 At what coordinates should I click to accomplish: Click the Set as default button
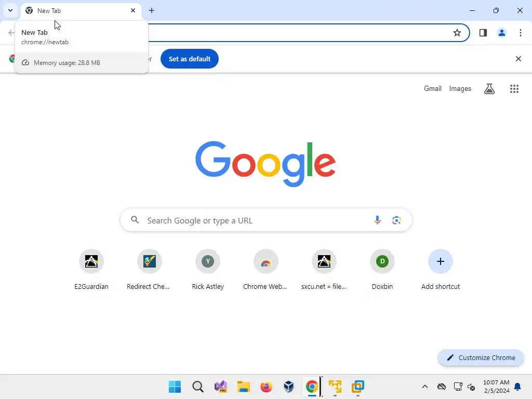click(189, 59)
